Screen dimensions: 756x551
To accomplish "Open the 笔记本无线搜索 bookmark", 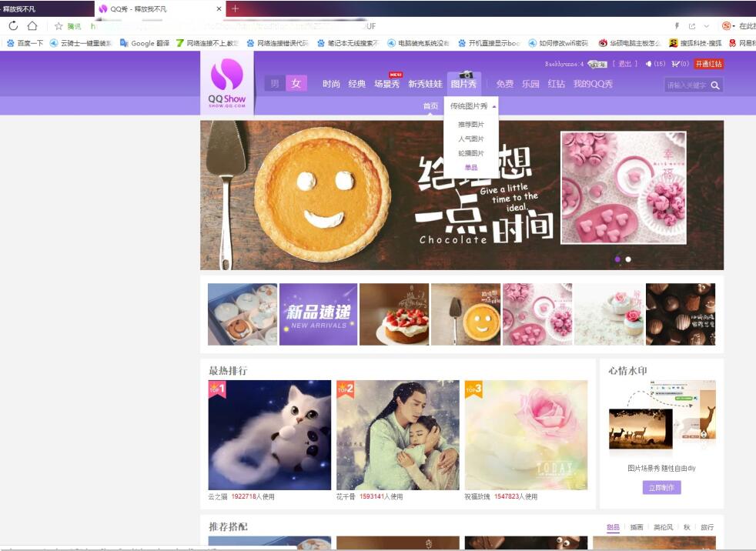I will [x=348, y=43].
